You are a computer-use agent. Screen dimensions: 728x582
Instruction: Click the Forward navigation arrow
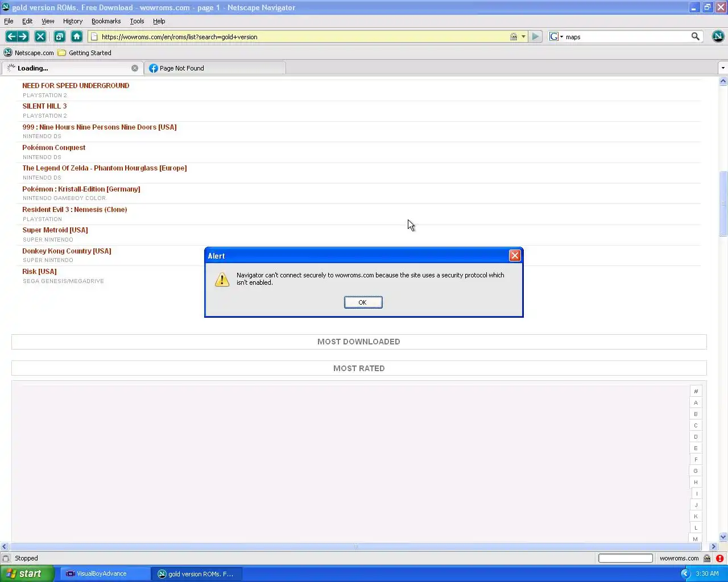23,36
